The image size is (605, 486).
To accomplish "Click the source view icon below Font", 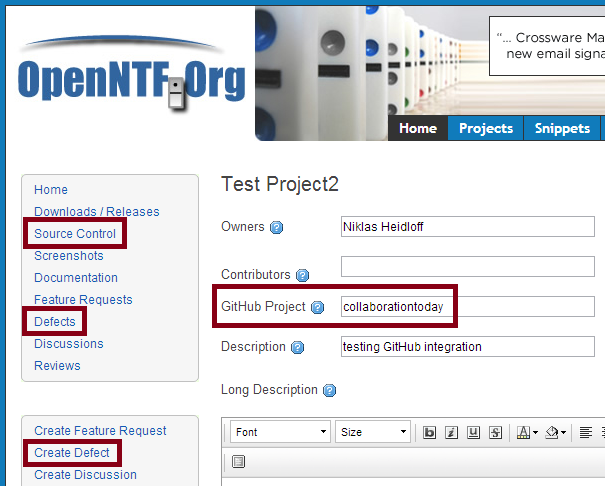I will (x=238, y=461).
